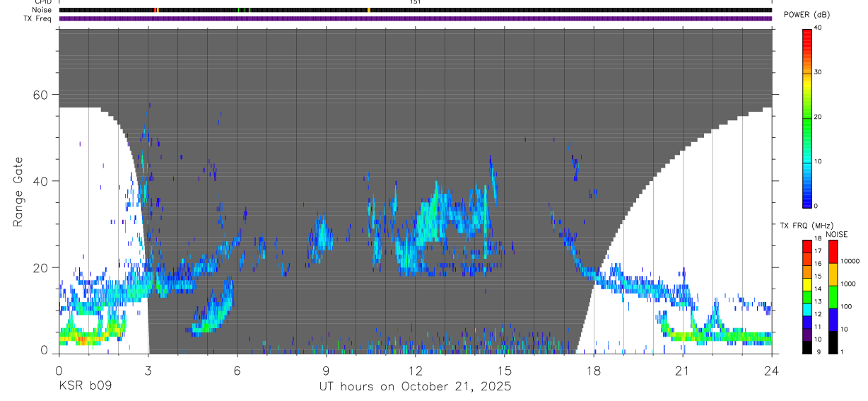
Task: Click the 'TX Freq' row label
Action: (x=38, y=18)
